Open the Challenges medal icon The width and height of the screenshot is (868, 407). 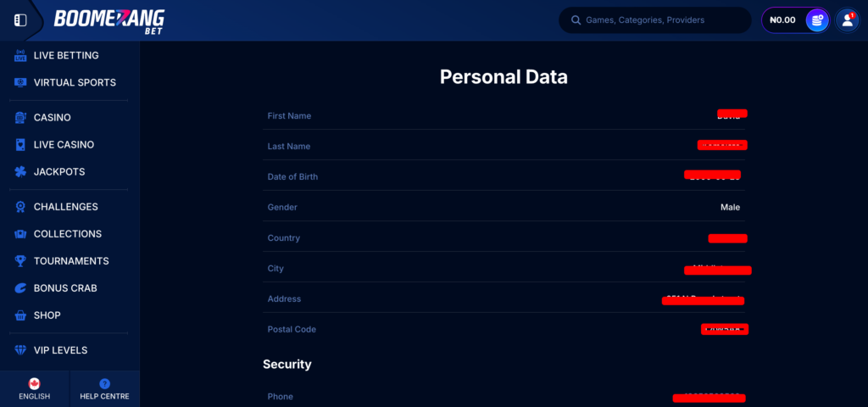(20, 207)
